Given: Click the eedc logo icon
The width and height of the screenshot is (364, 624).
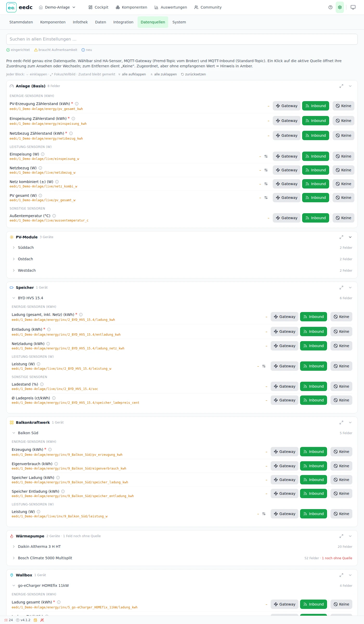Looking at the screenshot, I should 11,7.
